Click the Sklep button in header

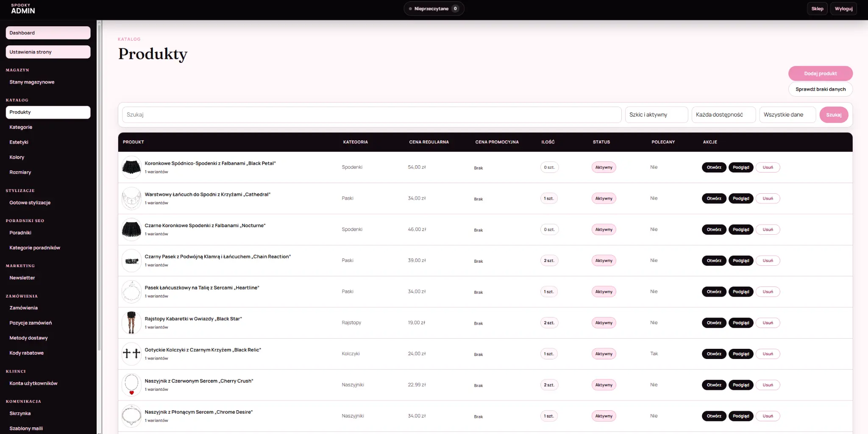pos(817,8)
